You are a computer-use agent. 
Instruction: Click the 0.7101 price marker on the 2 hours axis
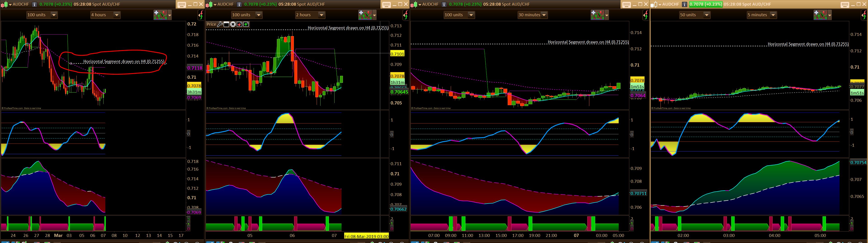pyautogui.click(x=397, y=54)
